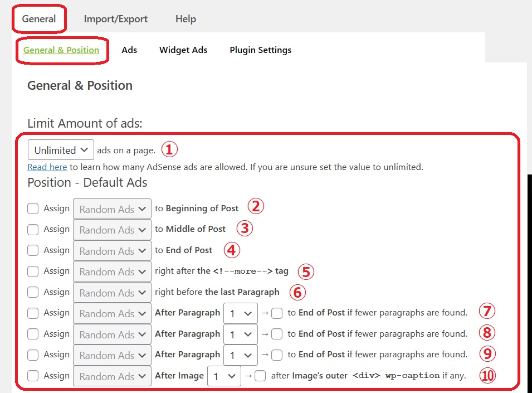Image resolution: width=532 pixels, height=393 pixels.
Task: Open the Unlimited ads limit dropdown
Action: [61, 149]
